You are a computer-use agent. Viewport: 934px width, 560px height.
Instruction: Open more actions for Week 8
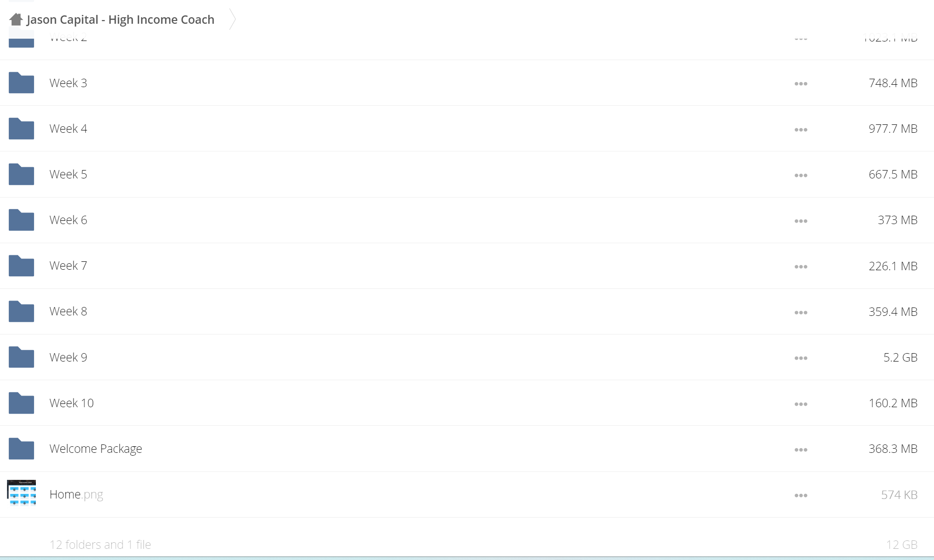tap(801, 312)
